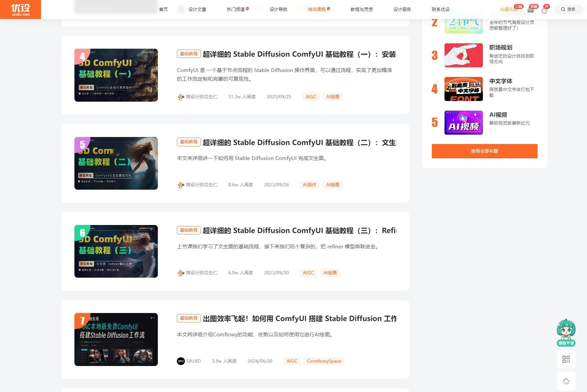Click AIGC tag on the 2023/09/30 article

[308, 273]
